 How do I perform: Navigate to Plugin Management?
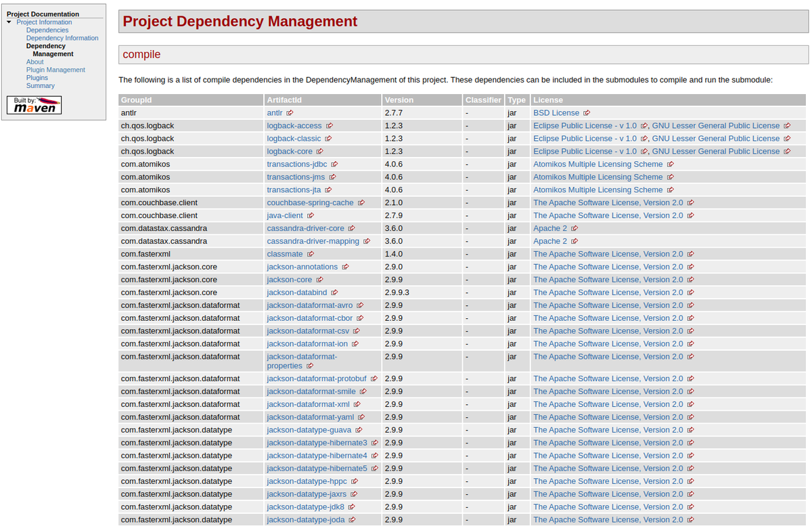coord(55,70)
